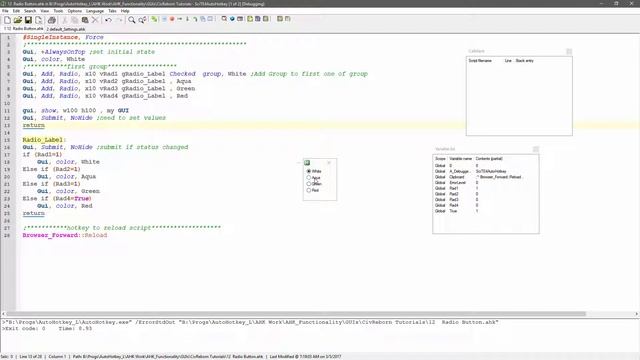This screenshot has width=640, height=360.
Task: Click the red circle debugger icon
Action: click(172, 19)
